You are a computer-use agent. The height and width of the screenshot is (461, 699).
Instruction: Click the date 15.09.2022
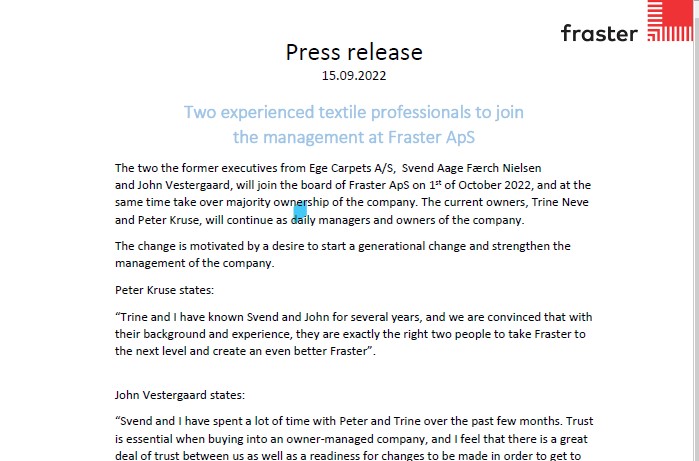click(x=354, y=75)
